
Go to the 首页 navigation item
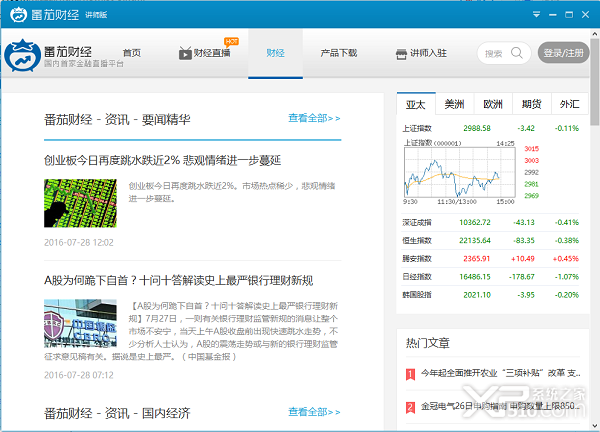click(132, 53)
